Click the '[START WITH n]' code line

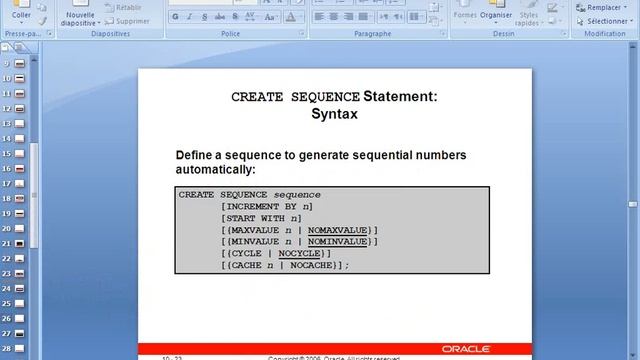(x=261, y=218)
